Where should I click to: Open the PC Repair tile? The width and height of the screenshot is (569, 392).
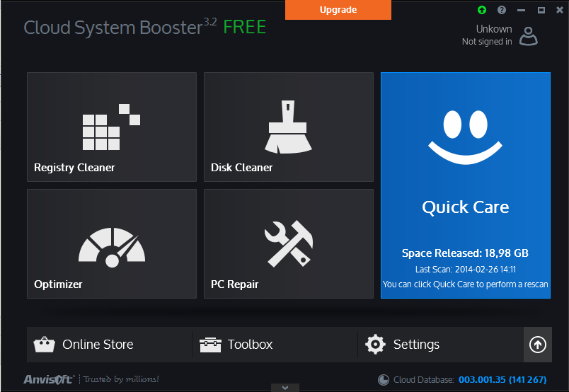289,243
